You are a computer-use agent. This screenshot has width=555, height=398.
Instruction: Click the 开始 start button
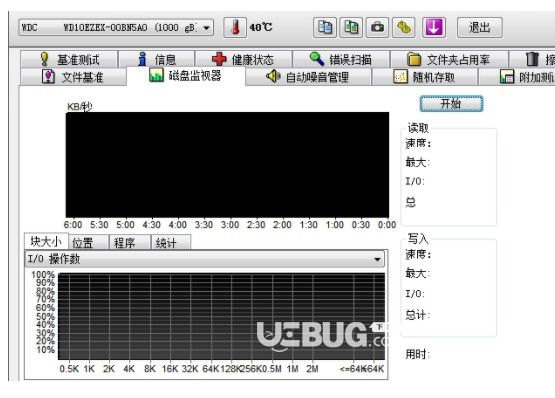pos(451,104)
